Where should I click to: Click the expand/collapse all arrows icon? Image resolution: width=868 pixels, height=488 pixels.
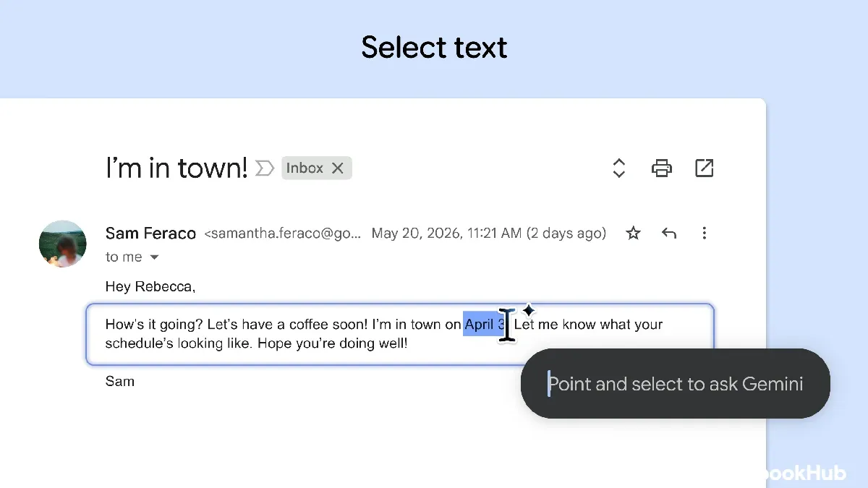(x=618, y=168)
